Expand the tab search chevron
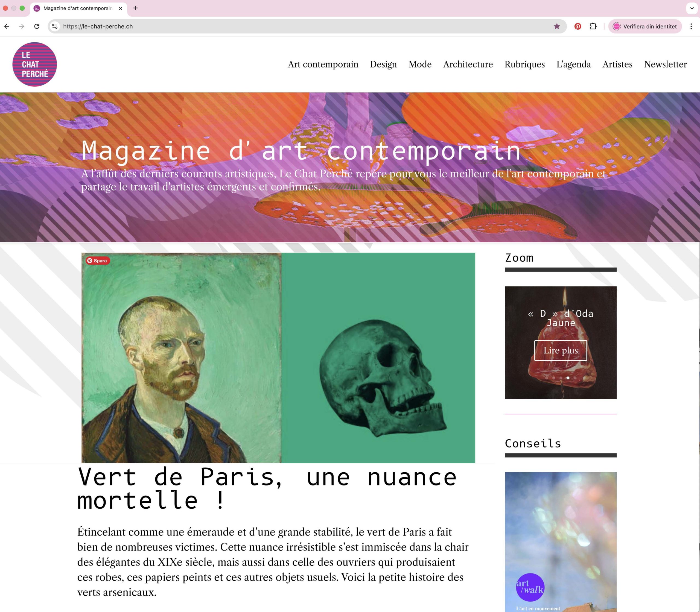 click(692, 8)
